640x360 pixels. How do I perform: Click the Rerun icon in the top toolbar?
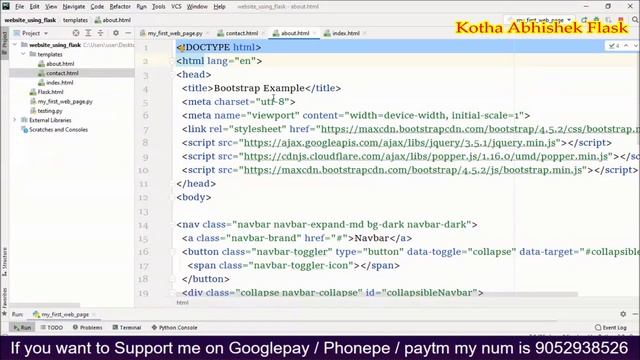tap(584, 20)
